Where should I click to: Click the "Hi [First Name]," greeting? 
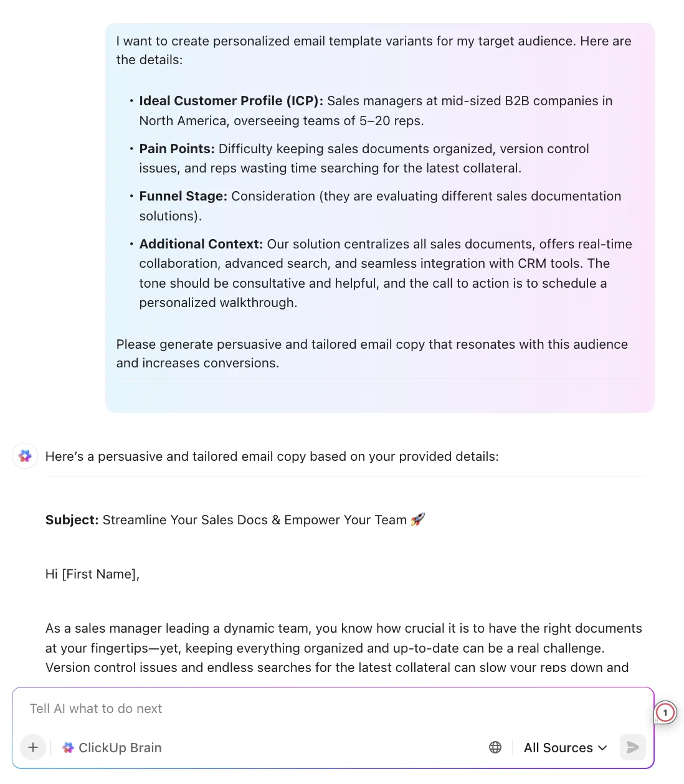[92, 574]
